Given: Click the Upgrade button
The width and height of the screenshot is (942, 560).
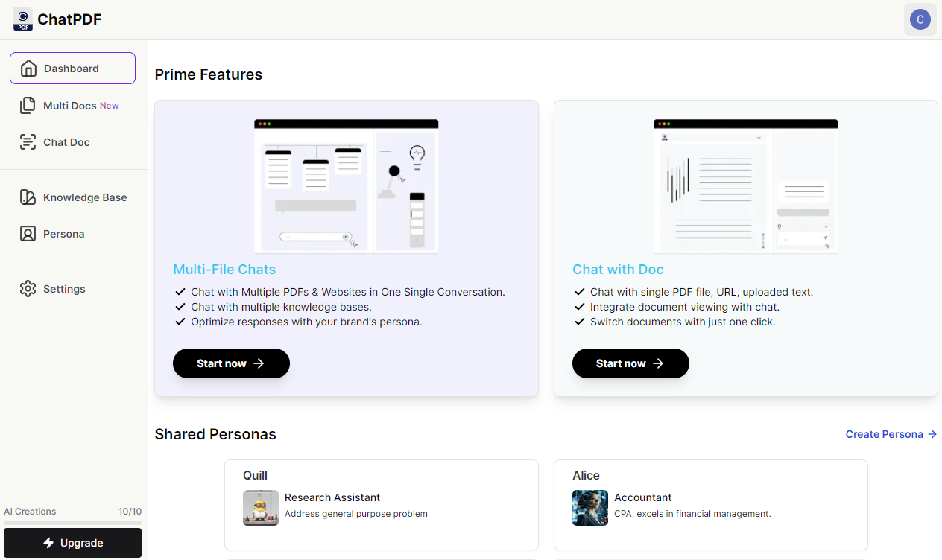Looking at the screenshot, I should pyautogui.click(x=72, y=543).
